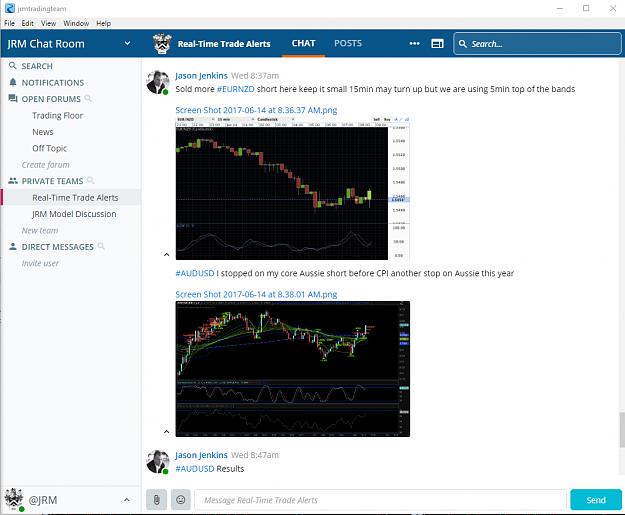
Task: Click the DIRECT MESSAGES person icon
Action: (x=13, y=246)
